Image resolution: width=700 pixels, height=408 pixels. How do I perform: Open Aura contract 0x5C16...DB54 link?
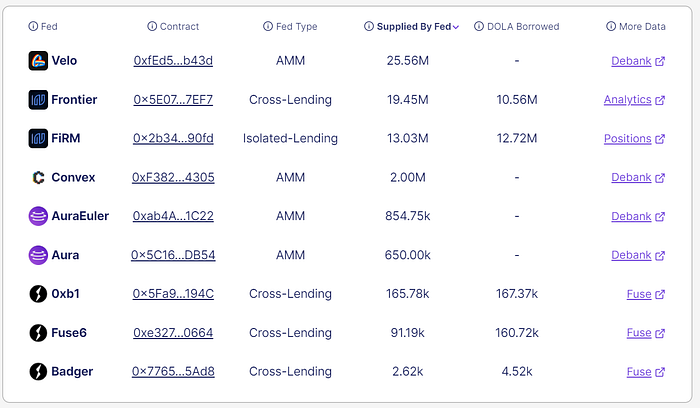click(173, 255)
